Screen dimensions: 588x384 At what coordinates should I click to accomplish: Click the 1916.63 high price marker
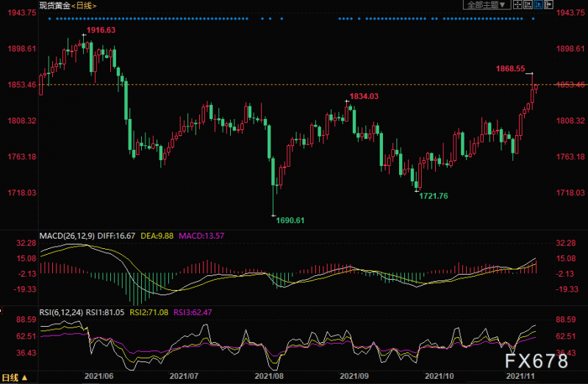[101, 30]
